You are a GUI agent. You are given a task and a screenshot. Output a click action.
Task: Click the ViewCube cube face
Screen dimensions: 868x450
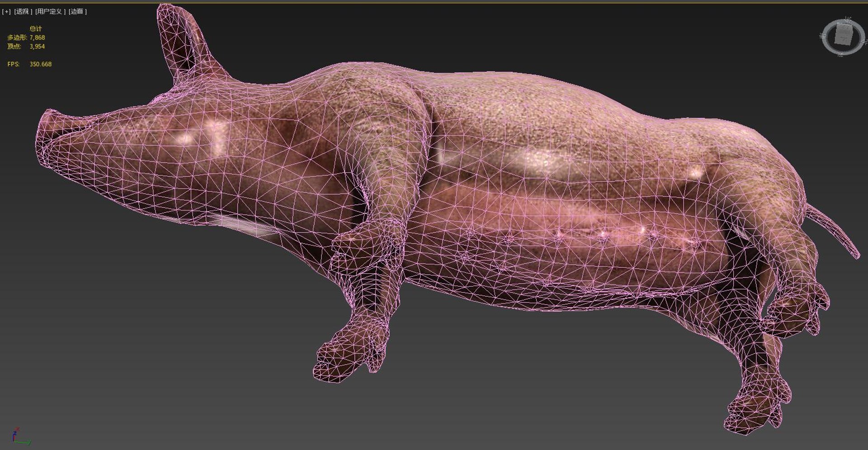point(843,35)
